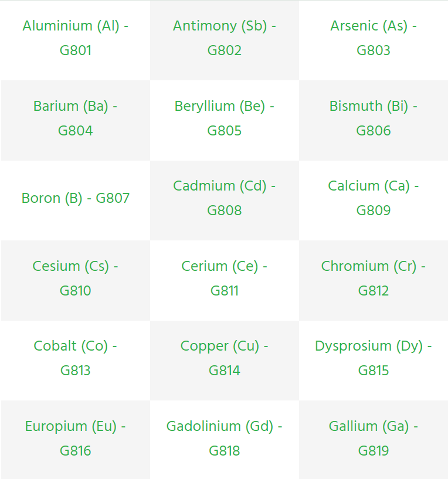Open the Gadolinium (Gd) - G818 link
Screen dimensions: 448x479
point(225,439)
